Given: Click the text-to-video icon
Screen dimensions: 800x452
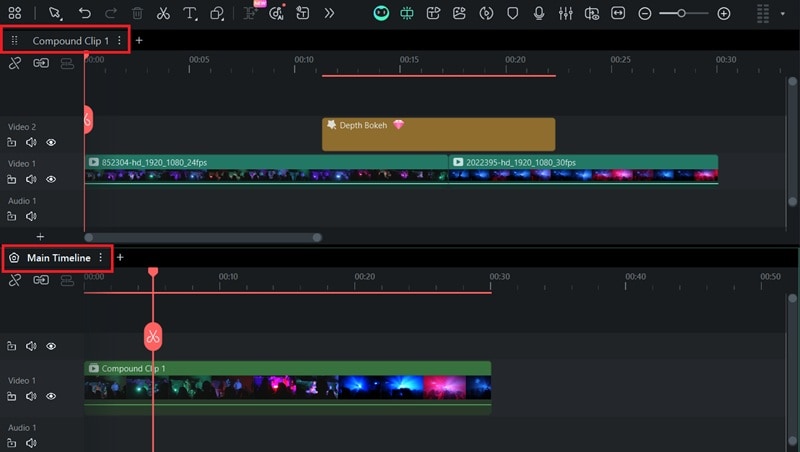Looking at the screenshot, I should click(433, 13).
